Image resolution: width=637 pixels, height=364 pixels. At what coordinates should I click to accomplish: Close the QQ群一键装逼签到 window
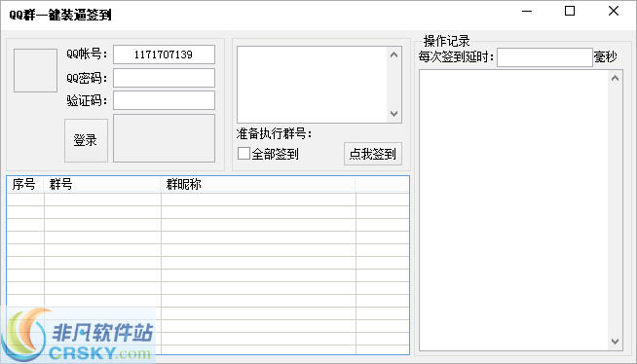pyautogui.click(x=614, y=12)
